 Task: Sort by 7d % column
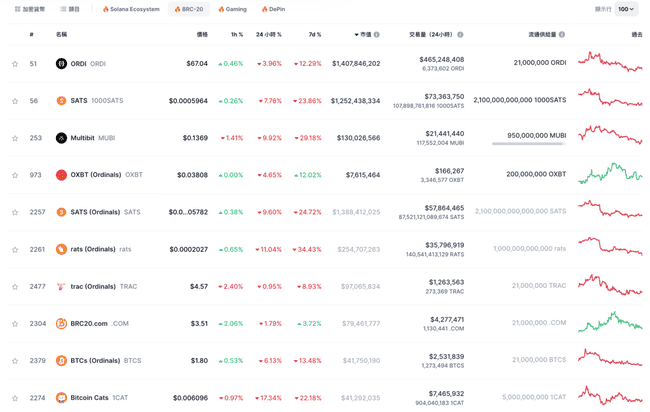(315, 35)
